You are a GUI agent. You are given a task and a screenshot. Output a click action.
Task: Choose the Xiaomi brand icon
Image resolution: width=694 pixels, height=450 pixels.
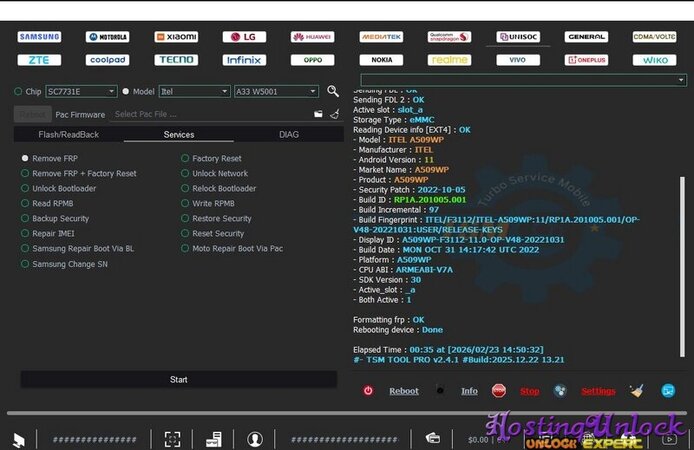tap(176, 37)
